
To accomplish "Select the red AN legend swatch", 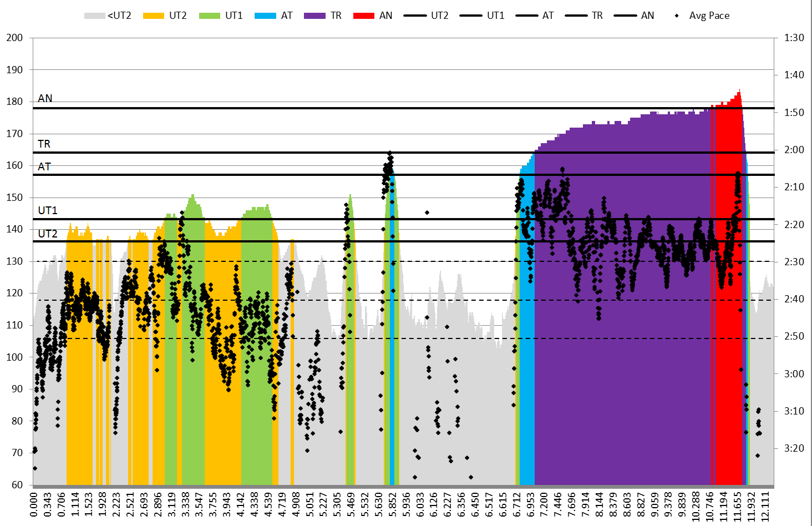I will click(364, 16).
